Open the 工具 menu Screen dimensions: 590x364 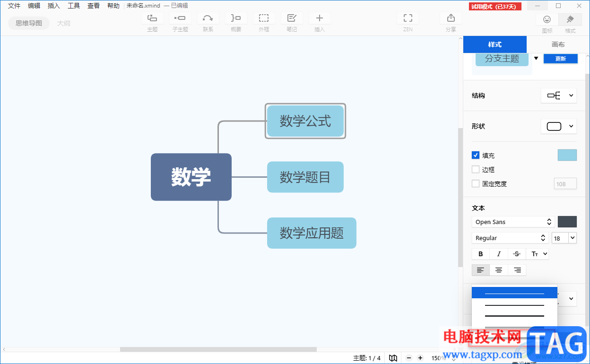[x=74, y=6]
